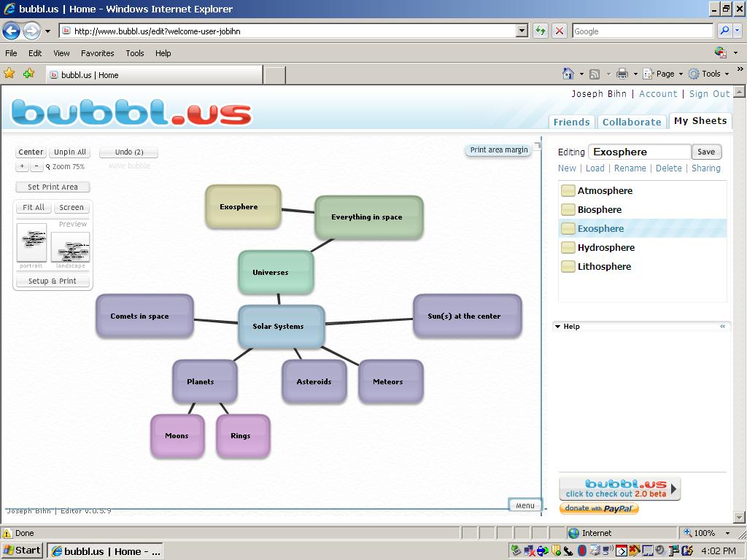Click the Donate with PayPal button
This screenshot has width=747, height=560.
click(x=599, y=508)
